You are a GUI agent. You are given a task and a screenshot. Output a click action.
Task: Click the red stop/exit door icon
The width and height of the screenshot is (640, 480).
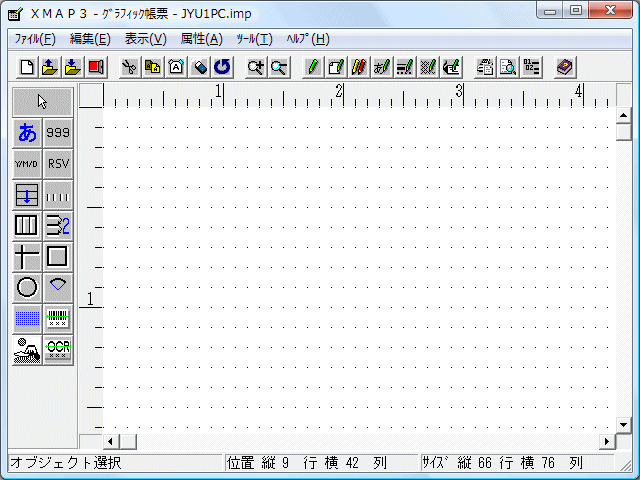[96, 67]
